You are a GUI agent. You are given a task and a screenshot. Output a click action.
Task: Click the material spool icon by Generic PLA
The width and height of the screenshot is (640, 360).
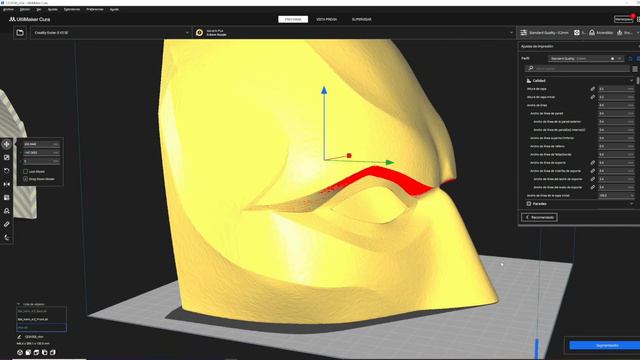(x=199, y=33)
